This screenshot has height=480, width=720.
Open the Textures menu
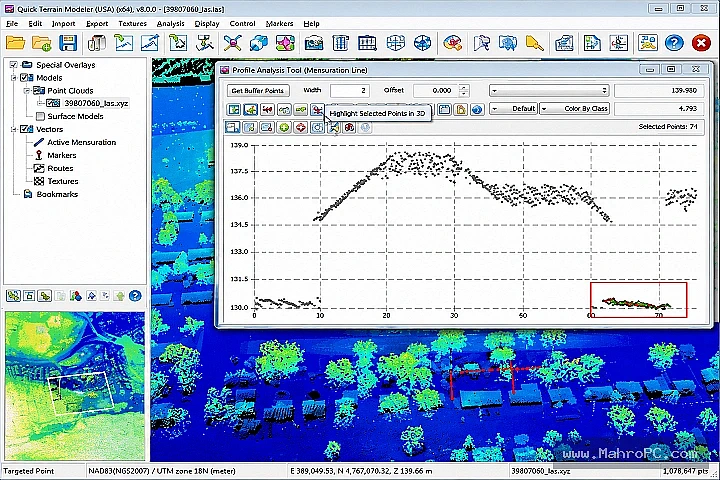[132, 23]
